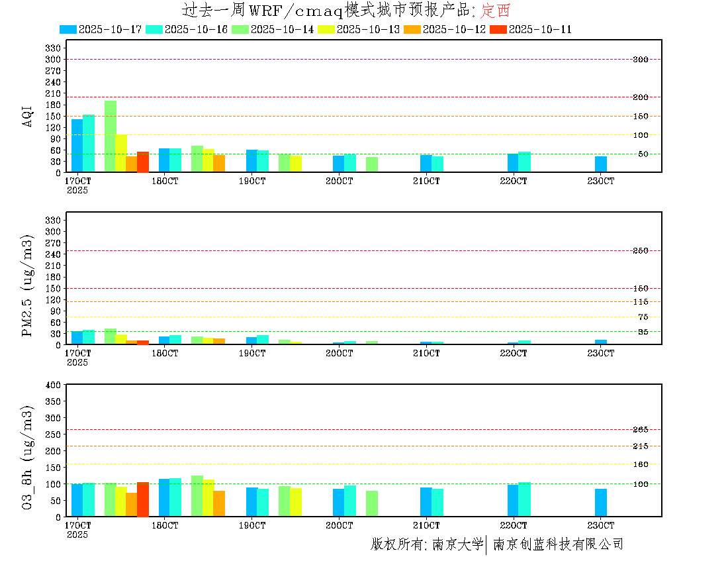This screenshot has height=563, width=728.
Task: Click the blue 2025-10-17 legend swatch
Action: [68, 29]
